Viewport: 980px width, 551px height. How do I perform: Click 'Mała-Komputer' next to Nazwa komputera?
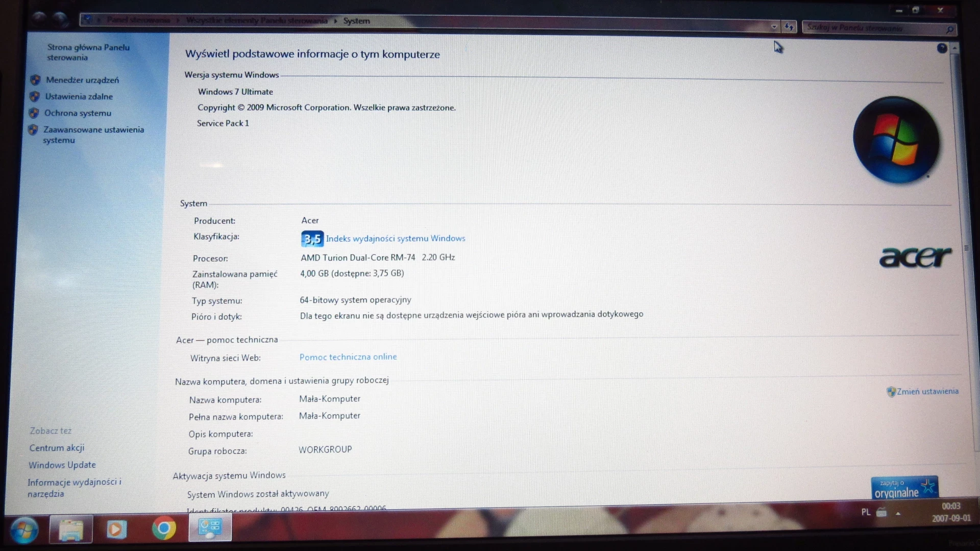(x=330, y=399)
